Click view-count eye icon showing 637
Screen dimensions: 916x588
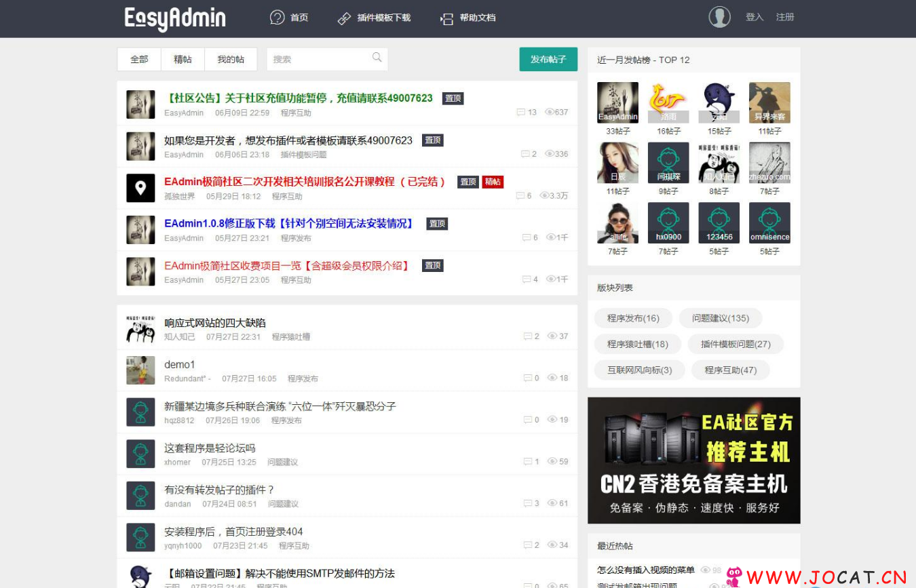tap(550, 112)
